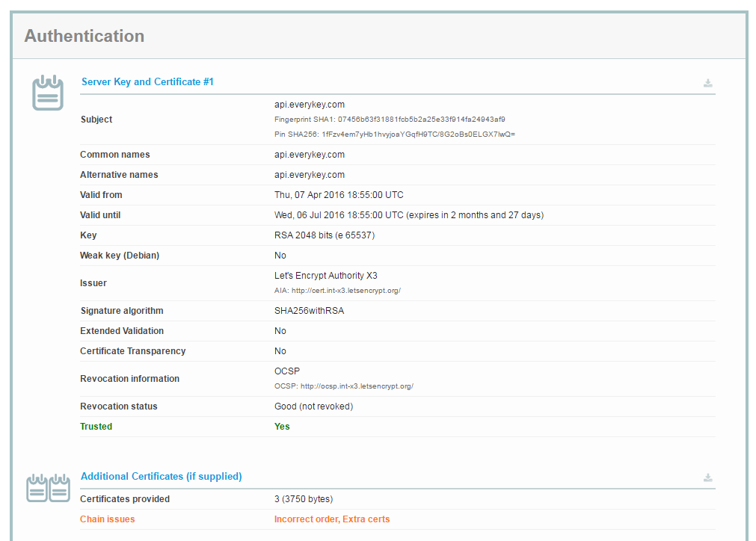
Task: Click the orange Chain issues label
Action: (107, 519)
